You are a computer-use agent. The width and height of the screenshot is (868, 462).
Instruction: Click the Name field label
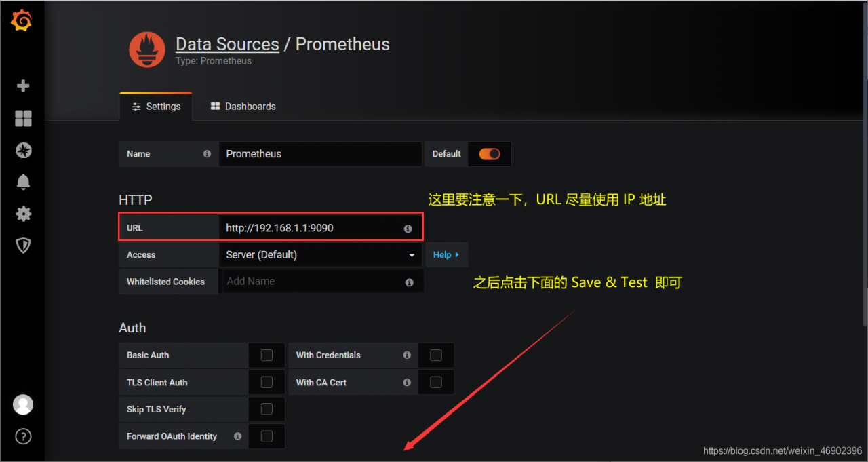(x=138, y=154)
